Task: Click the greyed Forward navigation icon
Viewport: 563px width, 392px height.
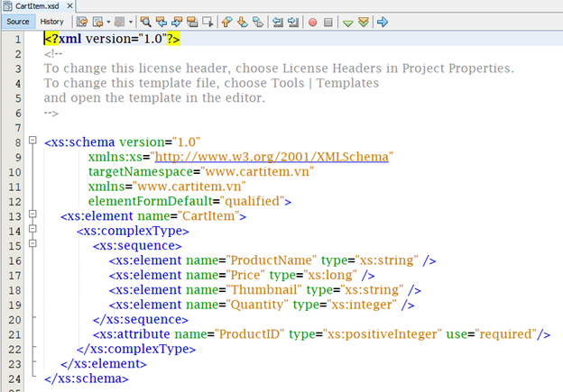Action: click(x=119, y=22)
